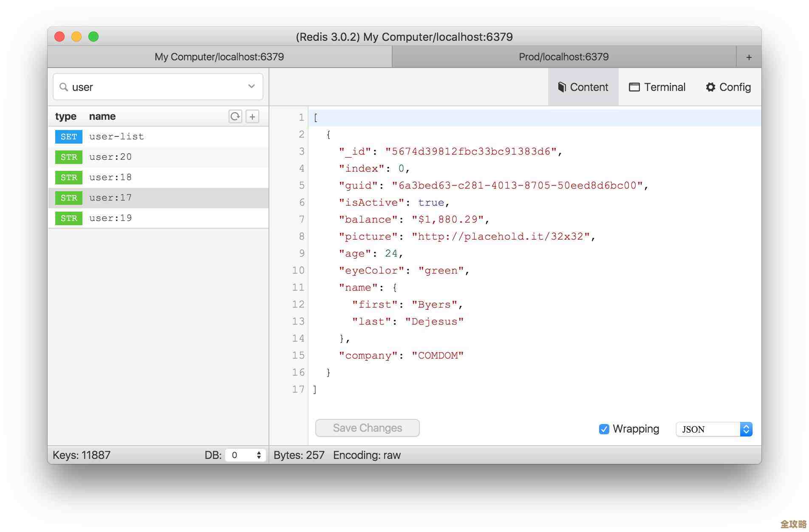Click the refresh keys icon
Viewport: 809px width, 532px height.
click(x=235, y=116)
